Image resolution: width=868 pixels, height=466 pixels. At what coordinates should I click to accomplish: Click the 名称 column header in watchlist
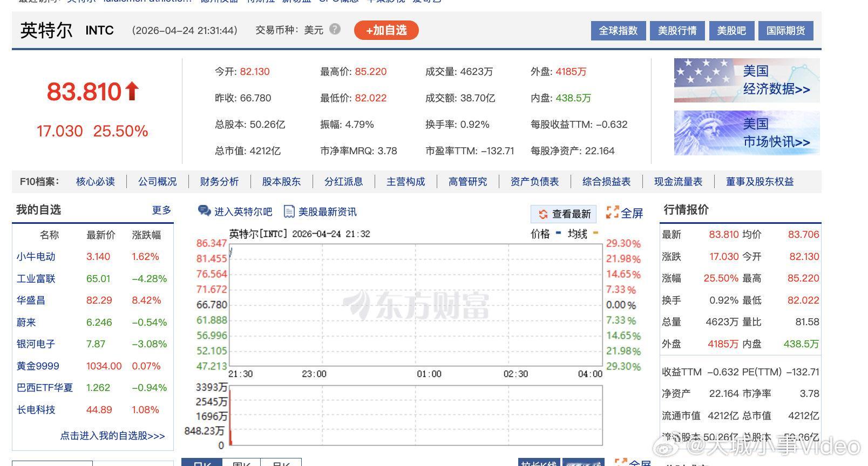pyautogui.click(x=49, y=235)
